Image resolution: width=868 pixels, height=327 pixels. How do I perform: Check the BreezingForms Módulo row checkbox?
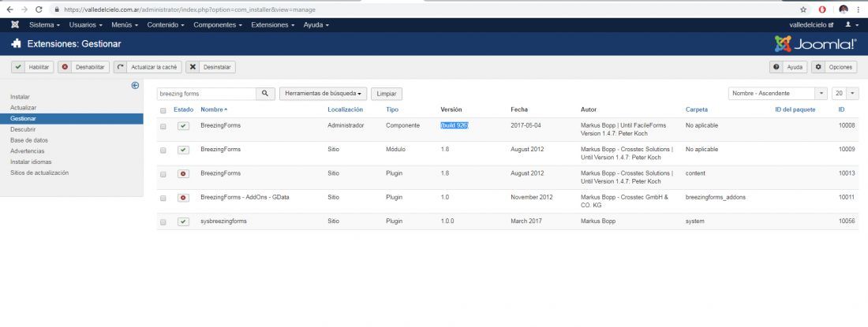pos(163,150)
